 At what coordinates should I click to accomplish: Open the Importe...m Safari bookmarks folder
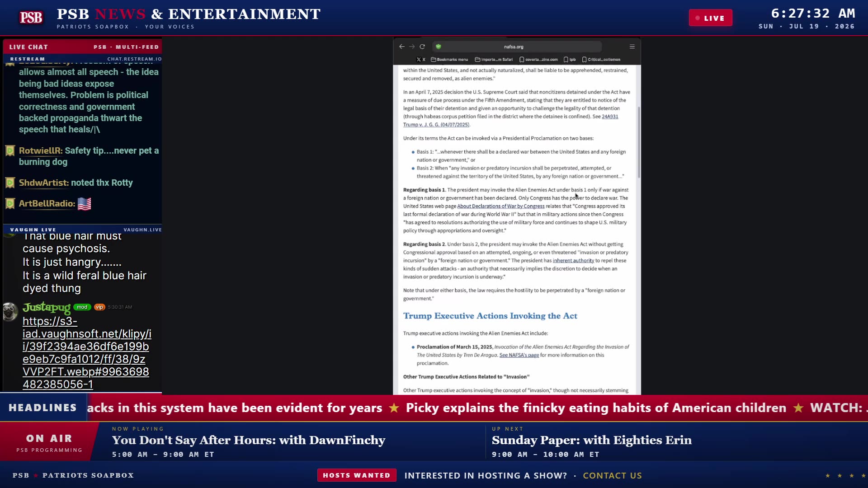(494, 60)
